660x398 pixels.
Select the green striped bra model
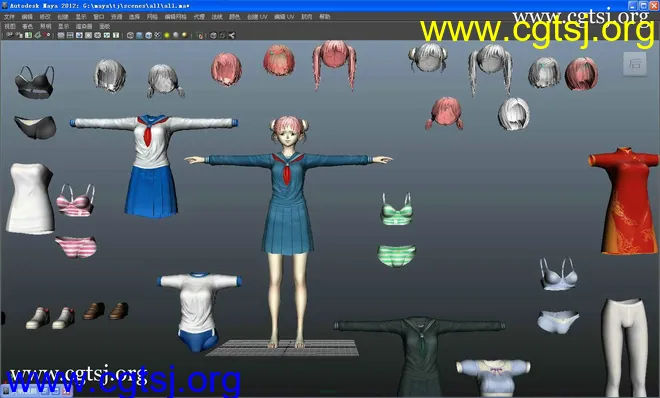[x=397, y=210]
